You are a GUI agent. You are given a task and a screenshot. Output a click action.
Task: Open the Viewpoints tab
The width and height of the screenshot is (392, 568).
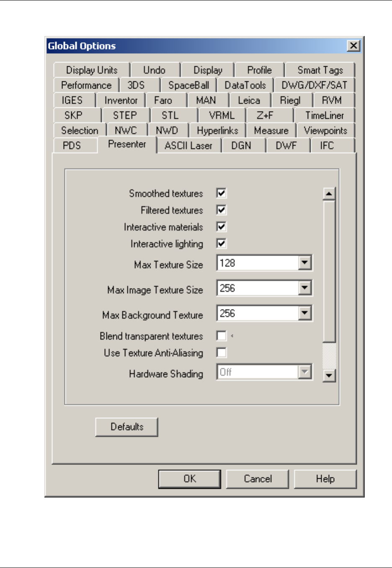coord(325,130)
